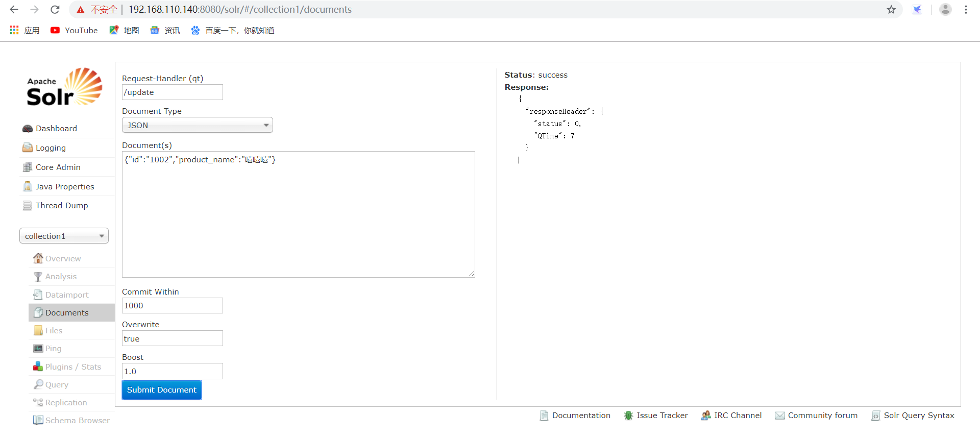Go to Core Admin
The width and height of the screenshot is (980, 439).
tap(58, 167)
